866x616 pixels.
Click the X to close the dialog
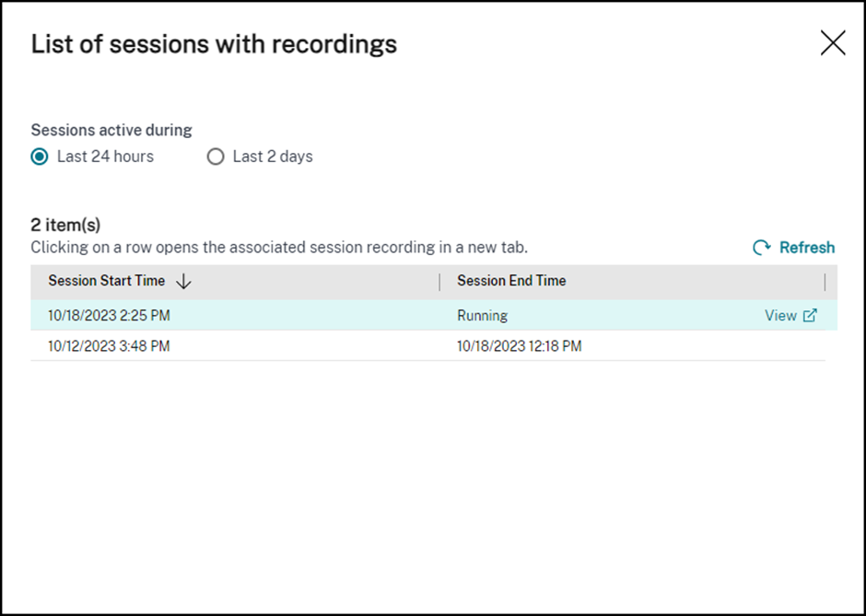click(832, 42)
